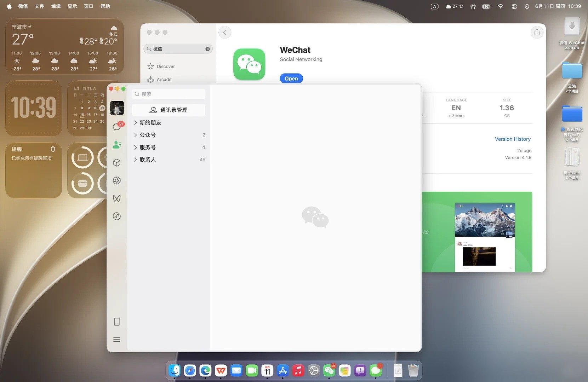
Task: Click the phone icon in WeChat sidebar
Action: 117,322
